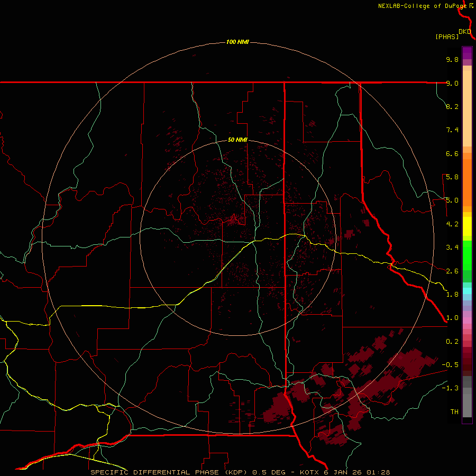Screen dimensions: 476x476
Task: Select the 9.8 value on the scale
Action: (x=452, y=59)
